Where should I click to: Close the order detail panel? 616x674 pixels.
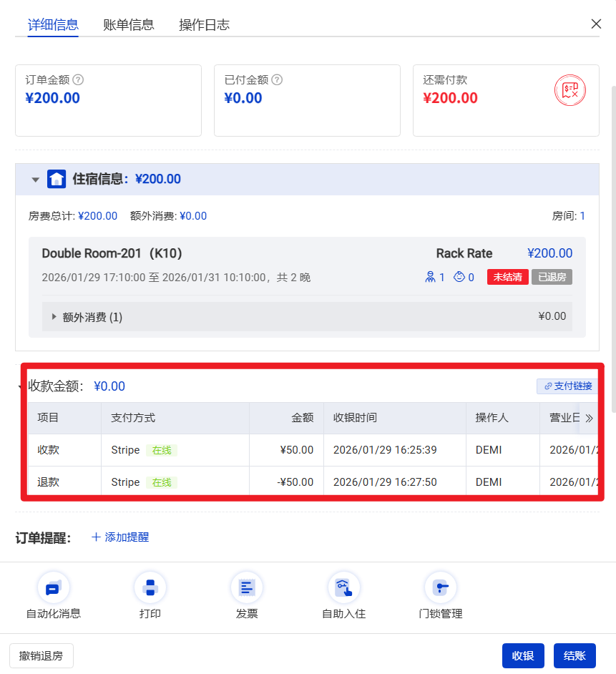[x=596, y=24]
